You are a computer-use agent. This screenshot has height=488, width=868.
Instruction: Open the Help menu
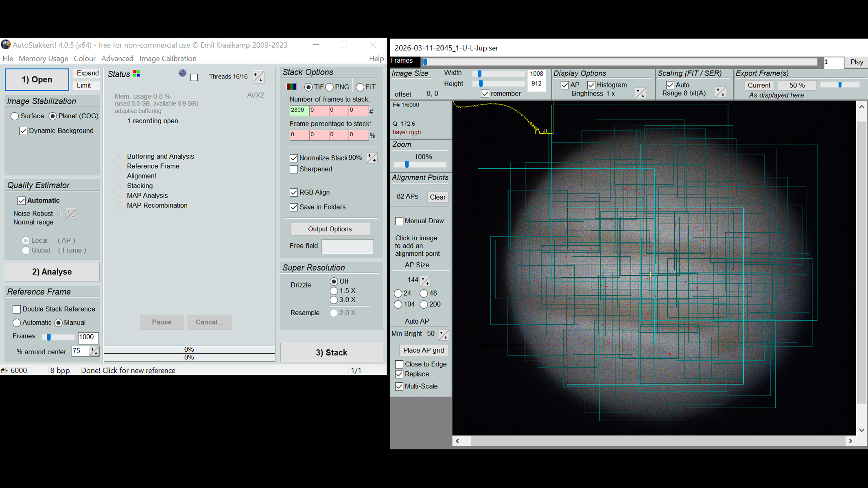[376, 59]
